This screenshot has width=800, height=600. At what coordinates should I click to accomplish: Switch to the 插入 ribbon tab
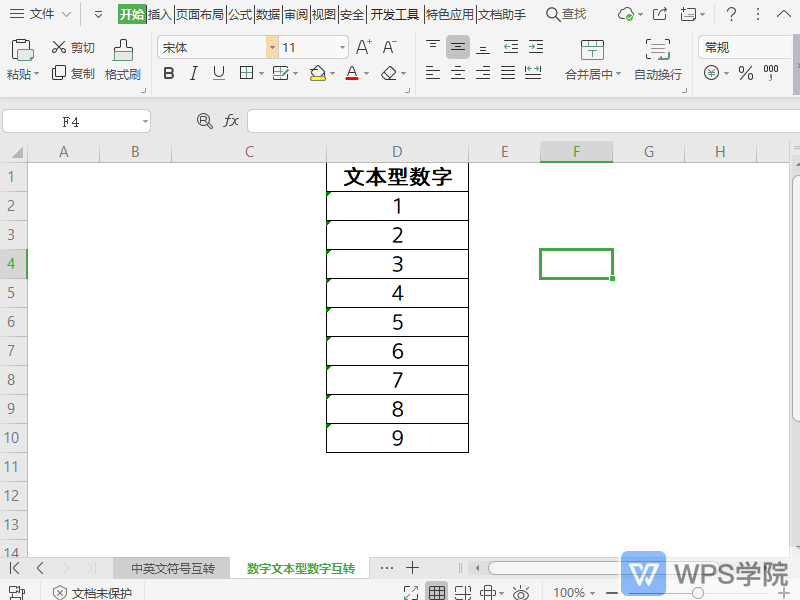coord(159,15)
